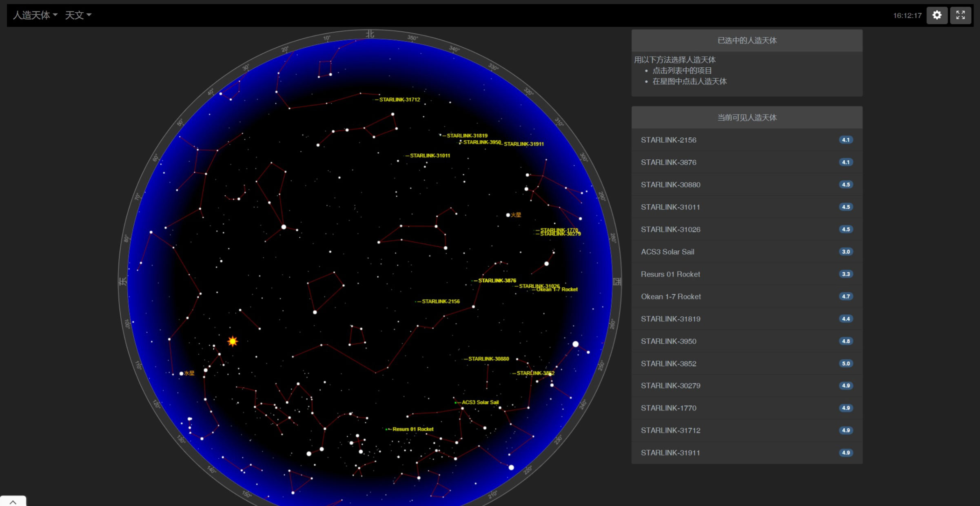Open the 天文 dropdown menu
980x506 pixels.
tap(78, 15)
